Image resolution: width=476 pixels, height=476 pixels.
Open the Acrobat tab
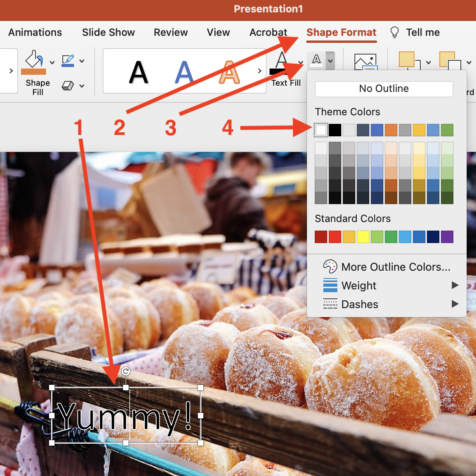pos(268,32)
